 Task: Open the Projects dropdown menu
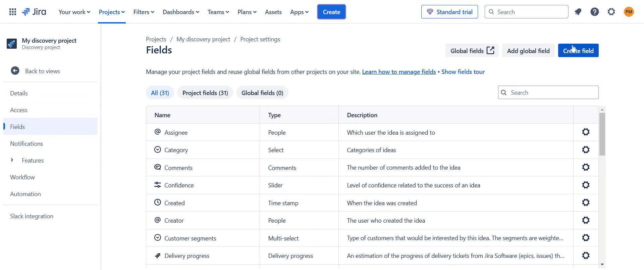pos(112,12)
